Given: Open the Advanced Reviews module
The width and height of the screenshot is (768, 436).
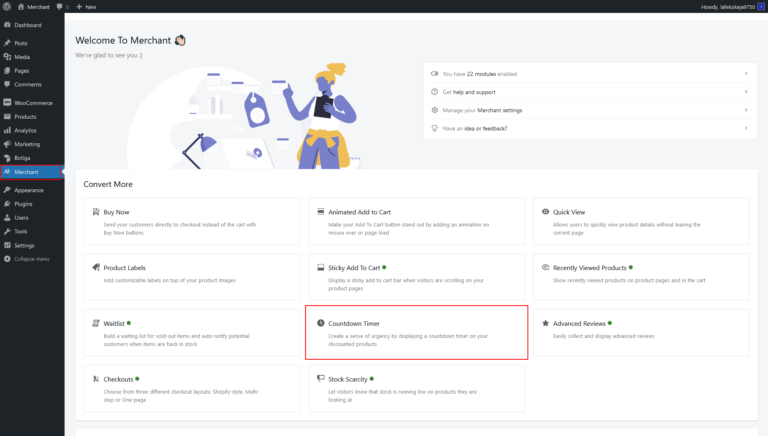Looking at the screenshot, I should click(641, 333).
